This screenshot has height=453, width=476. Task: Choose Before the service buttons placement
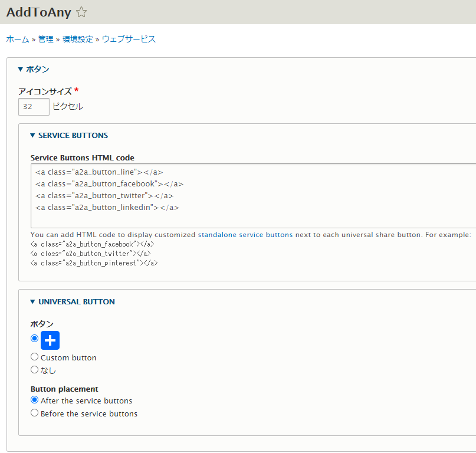[35, 413]
